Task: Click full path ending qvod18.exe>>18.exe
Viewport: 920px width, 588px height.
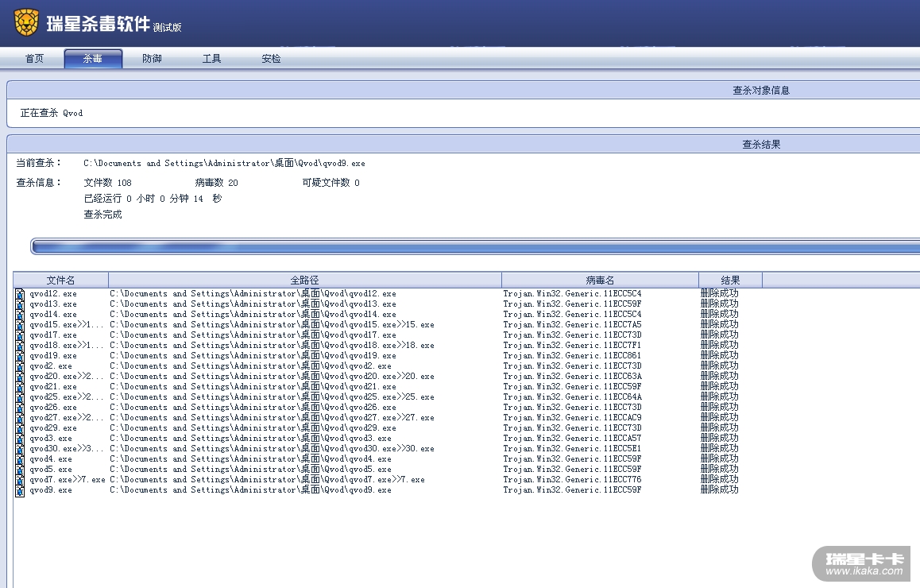Action: [272, 346]
